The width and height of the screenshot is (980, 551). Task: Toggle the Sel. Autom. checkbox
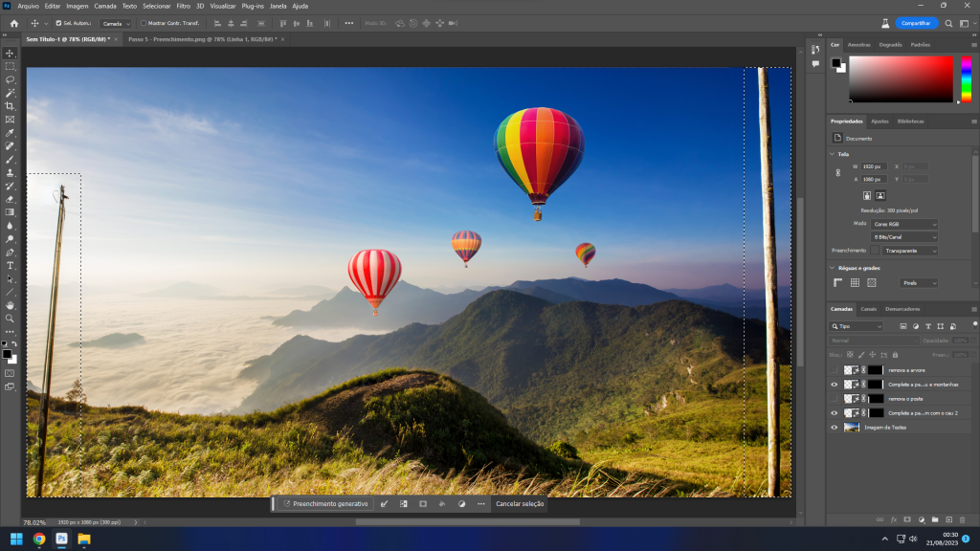(x=58, y=23)
